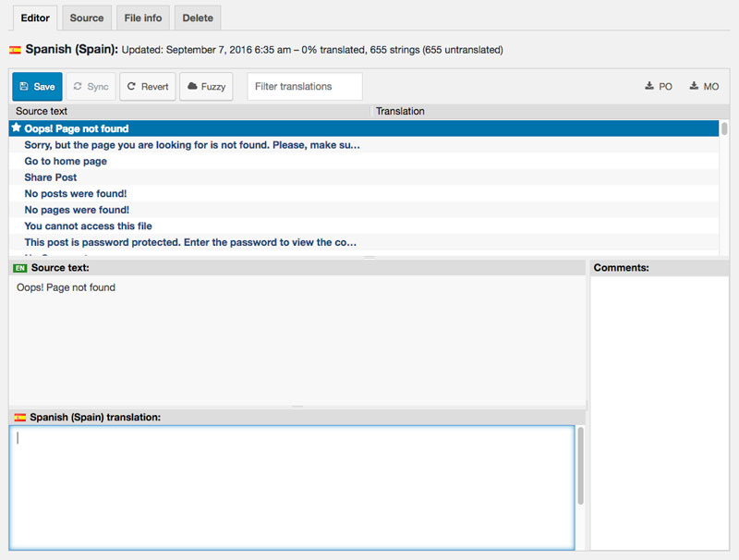Image resolution: width=739 pixels, height=560 pixels.
Task: Download the PO file
Action: (659, 87)
